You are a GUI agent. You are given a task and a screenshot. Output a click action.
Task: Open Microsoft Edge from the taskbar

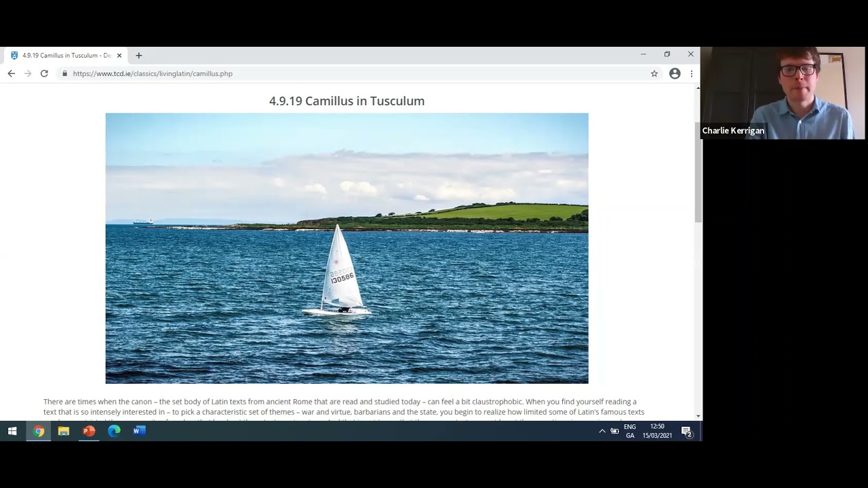click(114, 431)
